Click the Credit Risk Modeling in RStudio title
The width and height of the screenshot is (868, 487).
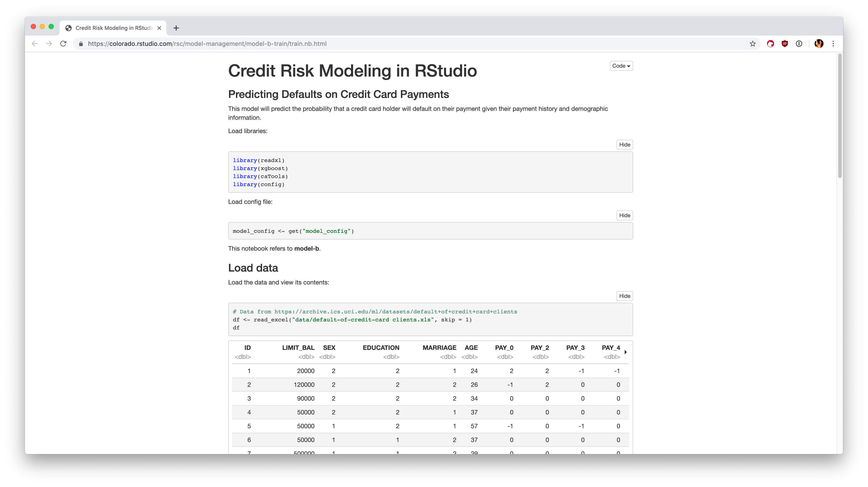tap(352, 71)
